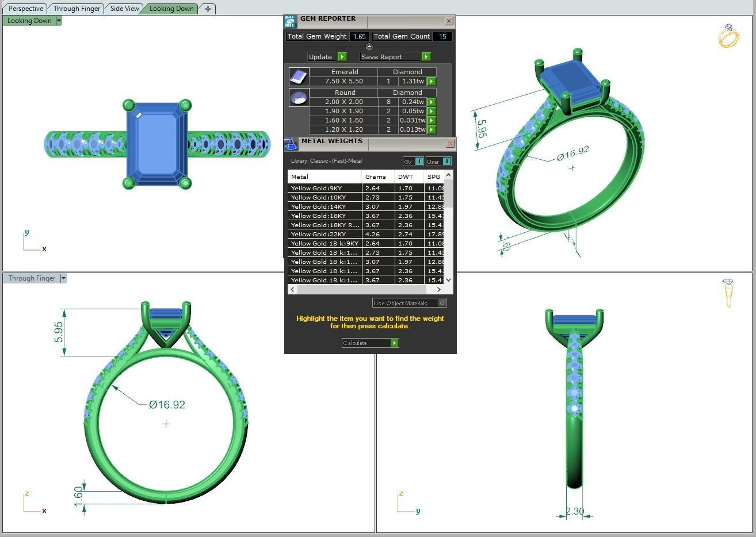Click green arrow beside 1.31tw emerald diamond
Image resolution: width=756 pixels, height=537 pixels.
(432, 82)
